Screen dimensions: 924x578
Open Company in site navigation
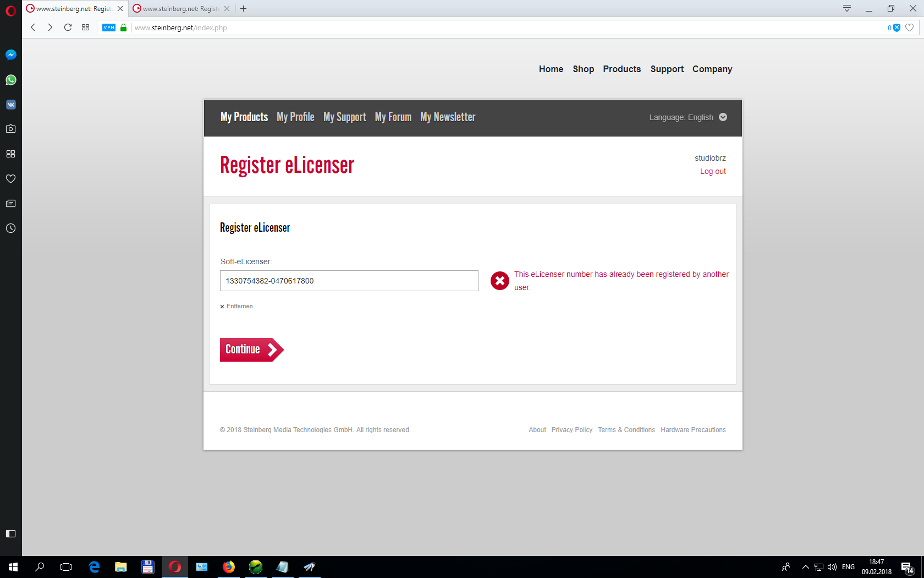point(712,69)
